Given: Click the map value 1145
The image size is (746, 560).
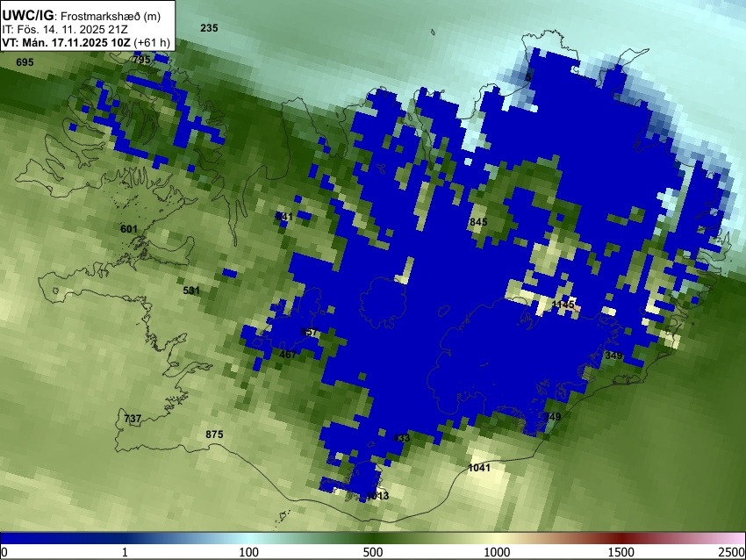Looking at the screenshot, I should 563,304.
